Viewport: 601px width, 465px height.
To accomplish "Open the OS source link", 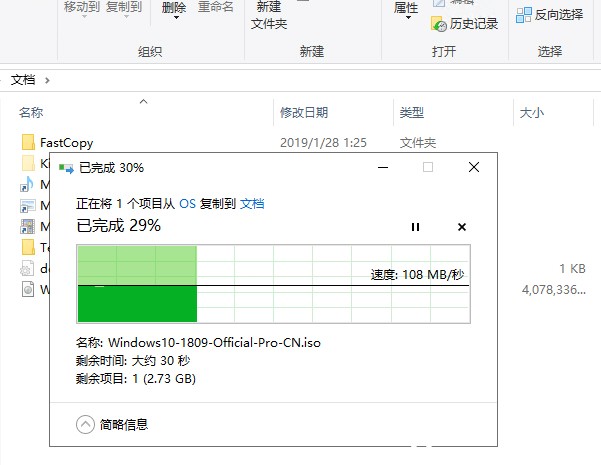I will pyautogui.click(x=188, y=203).
